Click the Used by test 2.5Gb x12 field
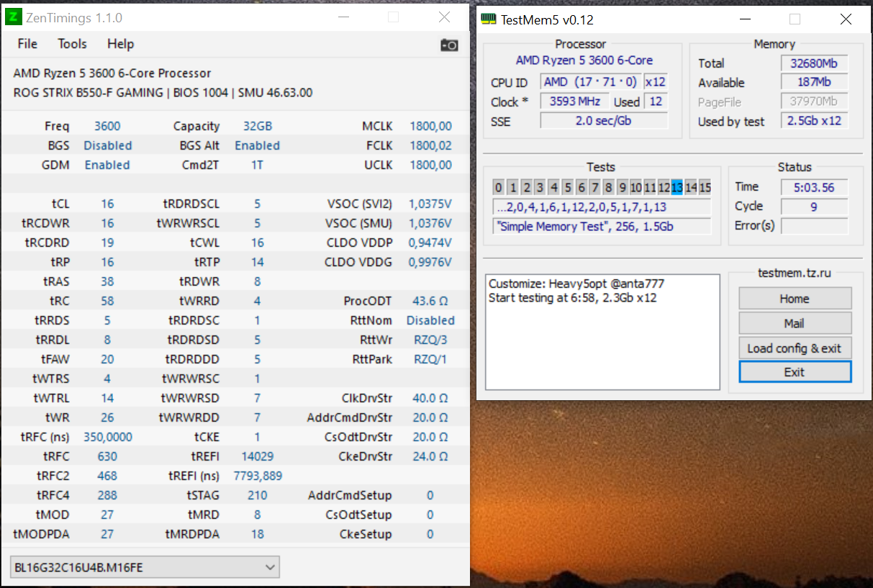873x588 pixels. pyautogui.click(x=814, y=120)
